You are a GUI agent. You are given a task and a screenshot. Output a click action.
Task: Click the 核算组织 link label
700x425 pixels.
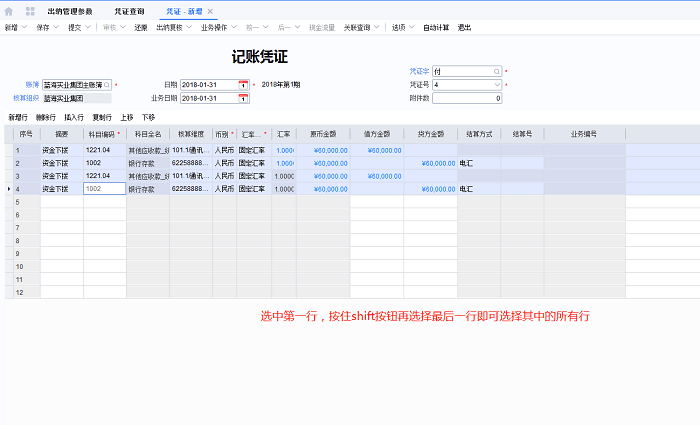click(x=26, y=98)
